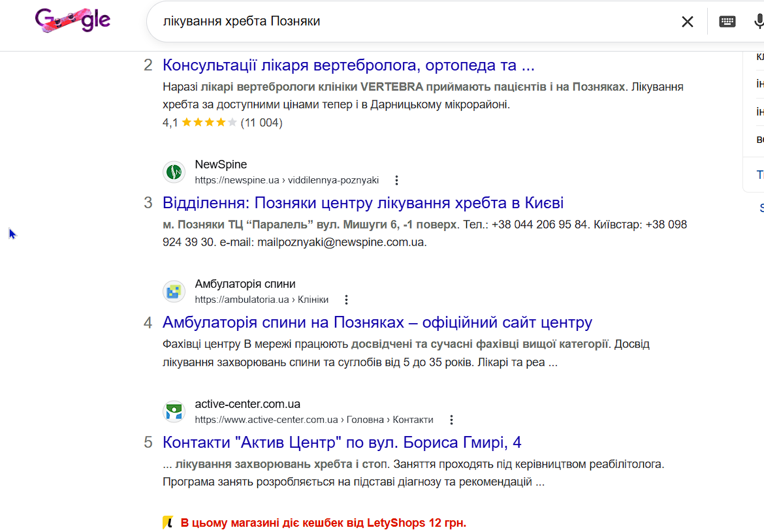764x532 pixels.
Task: Open the on-screen keyboard input tool
Action: tap(727, 22)
